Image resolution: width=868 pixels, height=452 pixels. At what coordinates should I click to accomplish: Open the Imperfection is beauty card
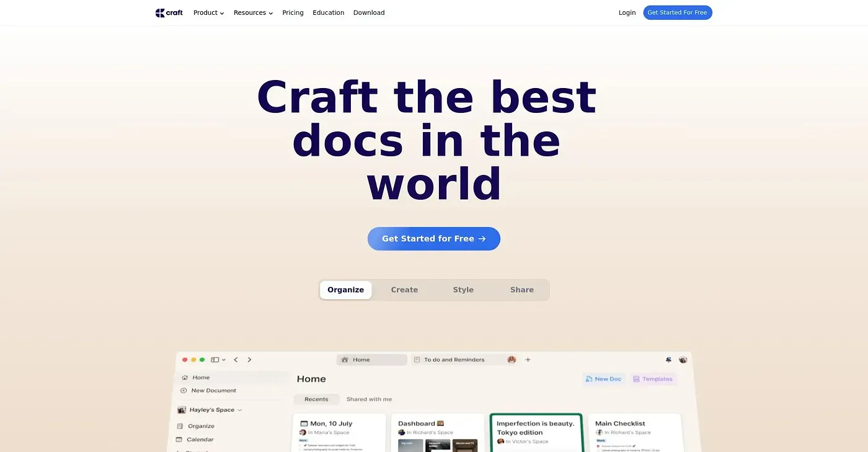click(x=536, y=433)
